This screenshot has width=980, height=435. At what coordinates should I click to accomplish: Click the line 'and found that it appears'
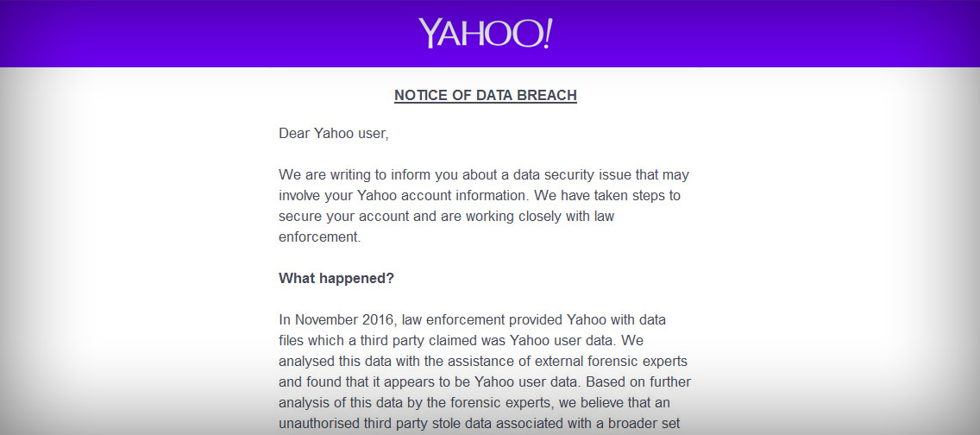[484, 381]
